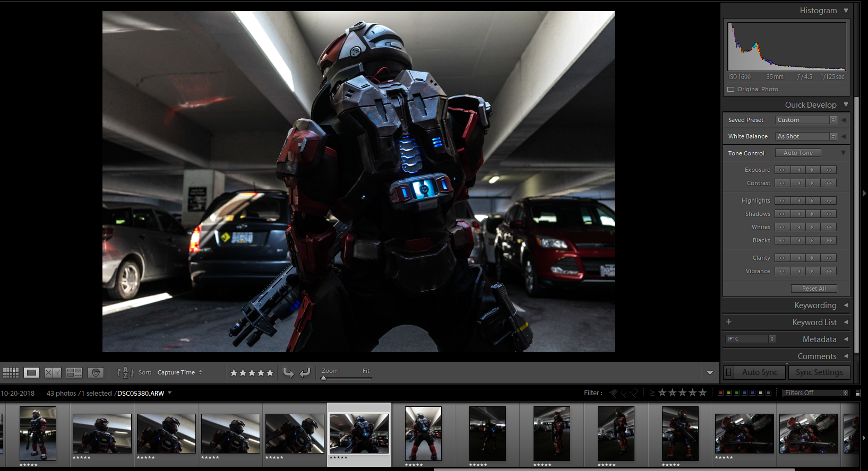This screenshot has height=471, width=868.
Task: Switch to Grid view
Action: click(x=11, y=372)
